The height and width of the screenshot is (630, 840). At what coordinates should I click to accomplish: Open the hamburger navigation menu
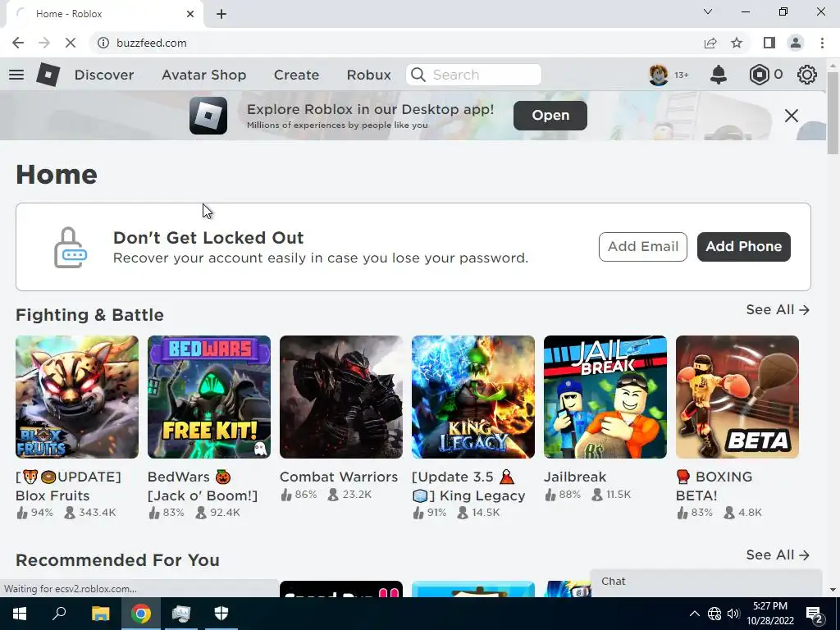point(16,75)
